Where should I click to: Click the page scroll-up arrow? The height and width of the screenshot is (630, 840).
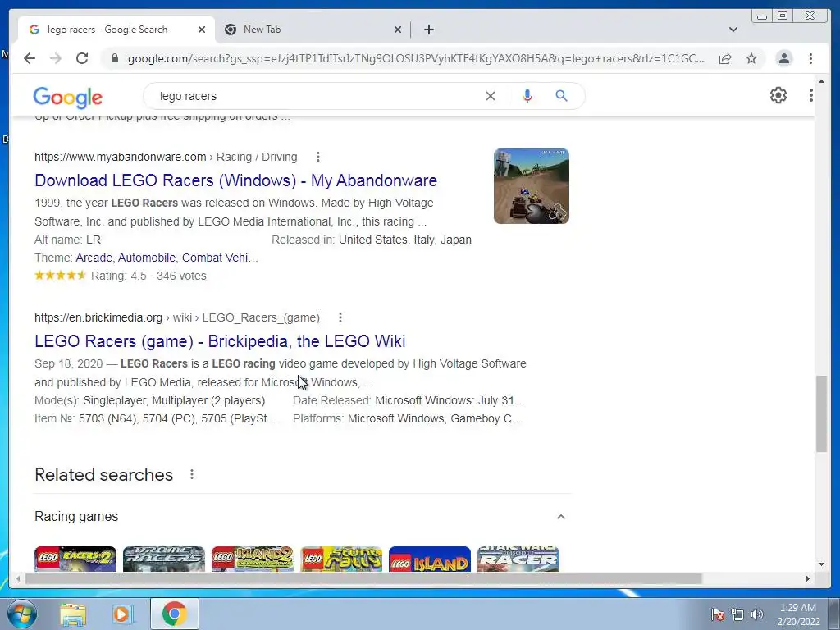pyautogui.click(x=821, y=81)
